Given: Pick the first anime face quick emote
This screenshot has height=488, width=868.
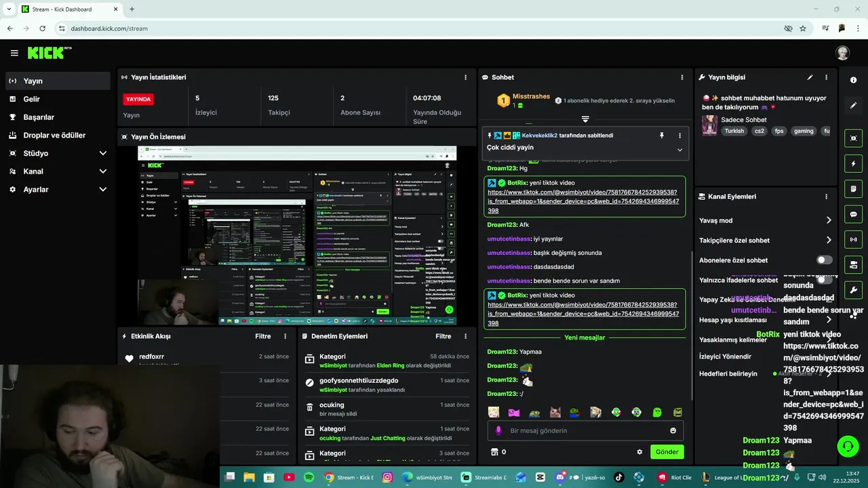Looking at the screenshot, I should point(494,412).
